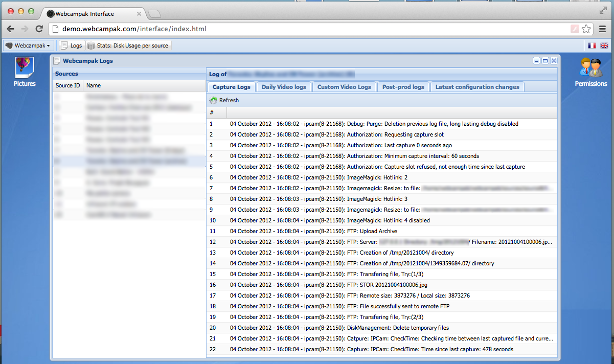Image resolution: width=614 pixels, height=364 pixels.
Task: Open the Permissions desktop icon
Action: click(x=590, y=72)
